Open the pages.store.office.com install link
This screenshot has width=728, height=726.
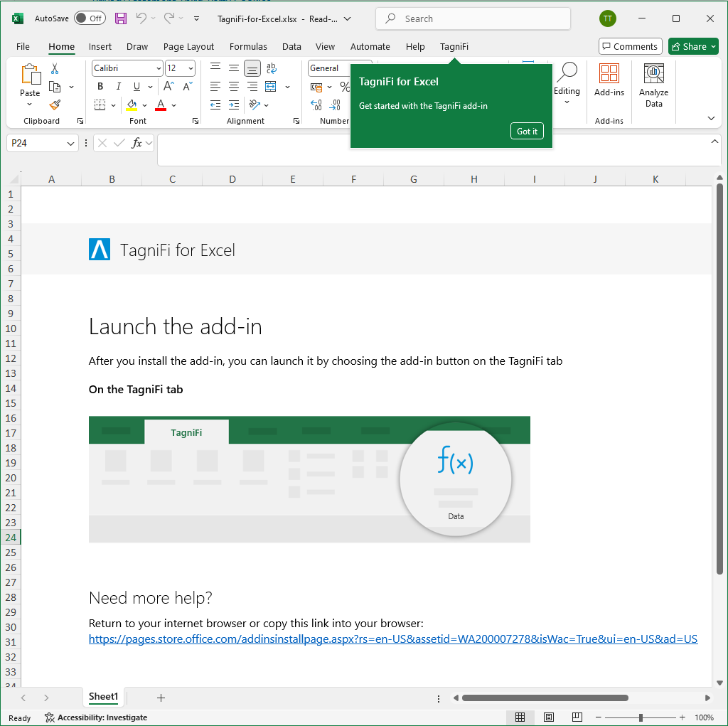392,639
